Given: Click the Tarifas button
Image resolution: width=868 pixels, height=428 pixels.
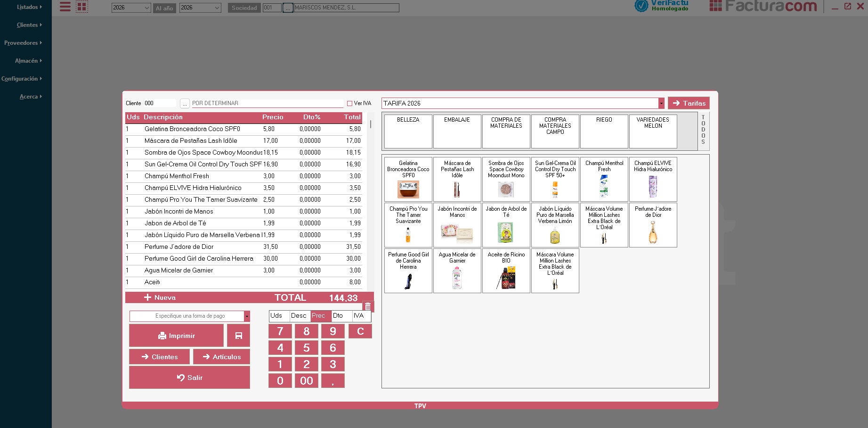Looking at the screenshot, I should pos(689,103).
